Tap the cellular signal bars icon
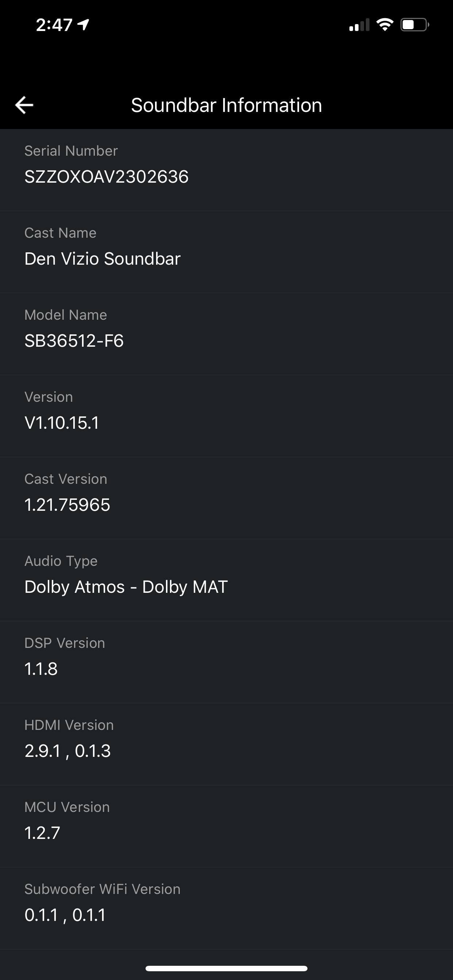 (359, 25)
